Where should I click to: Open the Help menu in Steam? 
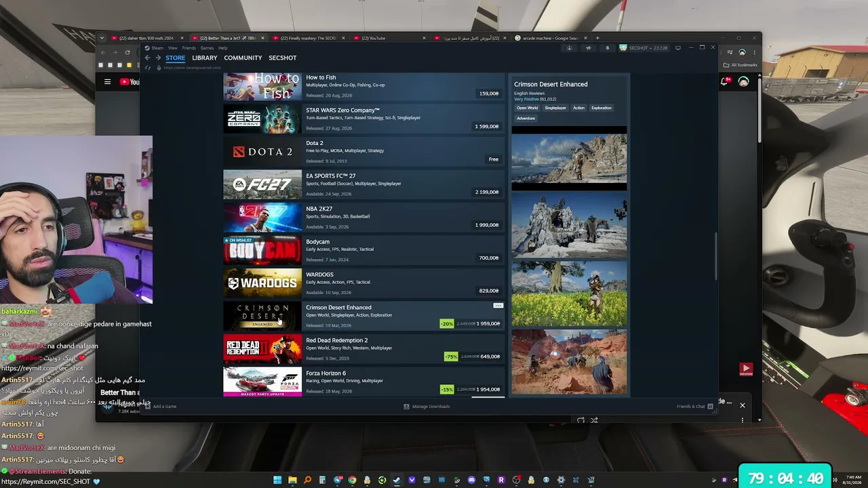click(x=222, y=48)
